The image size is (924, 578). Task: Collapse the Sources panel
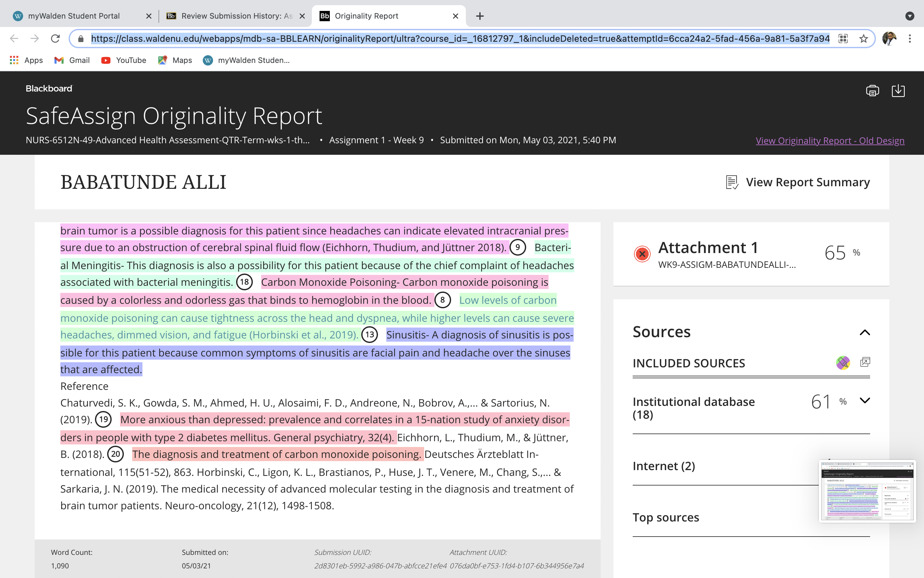[x=864, y=332]
